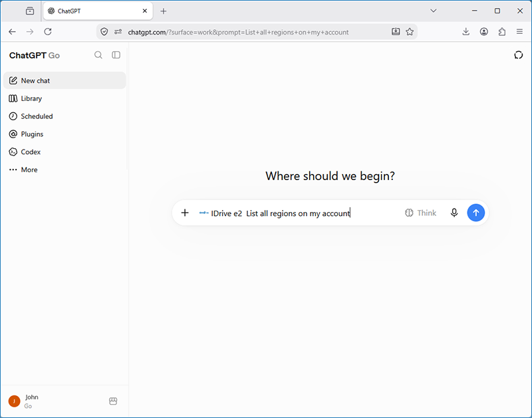532x418 pixels.
Task: Click the 'Where should we begin?' heading
Action: pos(330,176)
